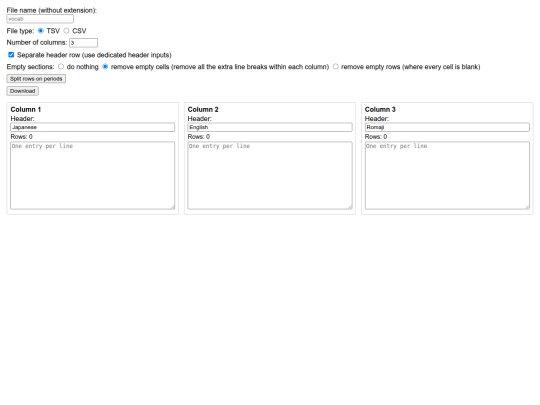Click the 'Rows: 0' text under Column 1
Viewport: 540px width, 405px height.
tap(21, 137)
